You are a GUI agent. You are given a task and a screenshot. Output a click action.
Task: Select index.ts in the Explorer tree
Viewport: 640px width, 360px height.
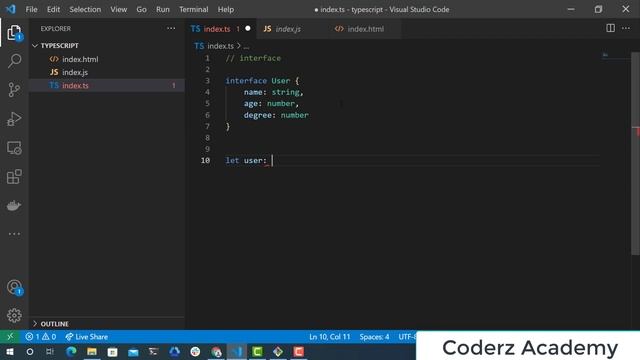pyautogui.click(x=107, y=85)
